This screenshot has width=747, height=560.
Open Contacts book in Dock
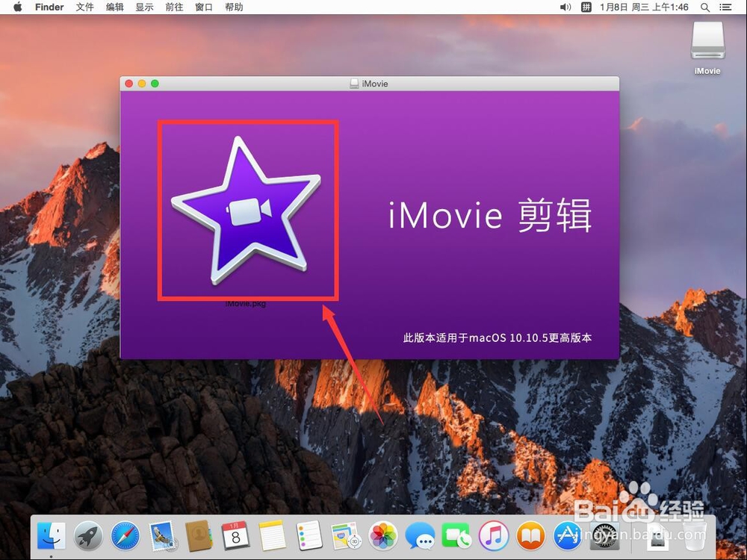tap(199, 535)
